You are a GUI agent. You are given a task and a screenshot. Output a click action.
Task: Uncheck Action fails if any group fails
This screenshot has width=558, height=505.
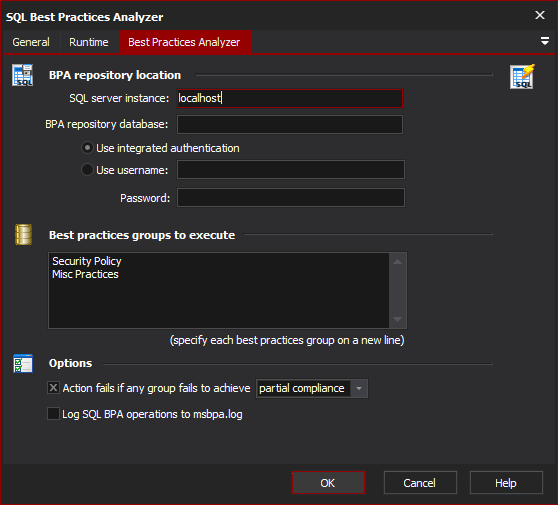click(53, 388)
